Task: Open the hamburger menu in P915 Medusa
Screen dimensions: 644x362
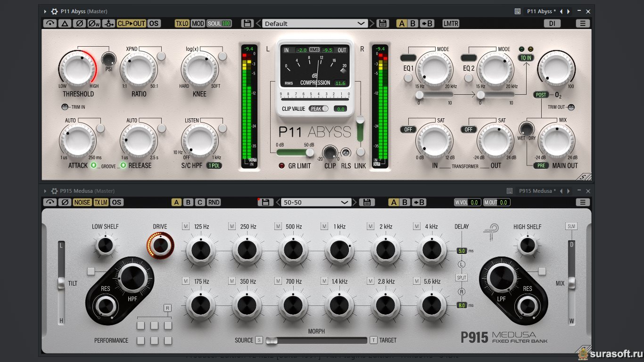Action: click(x=583, y=202)
